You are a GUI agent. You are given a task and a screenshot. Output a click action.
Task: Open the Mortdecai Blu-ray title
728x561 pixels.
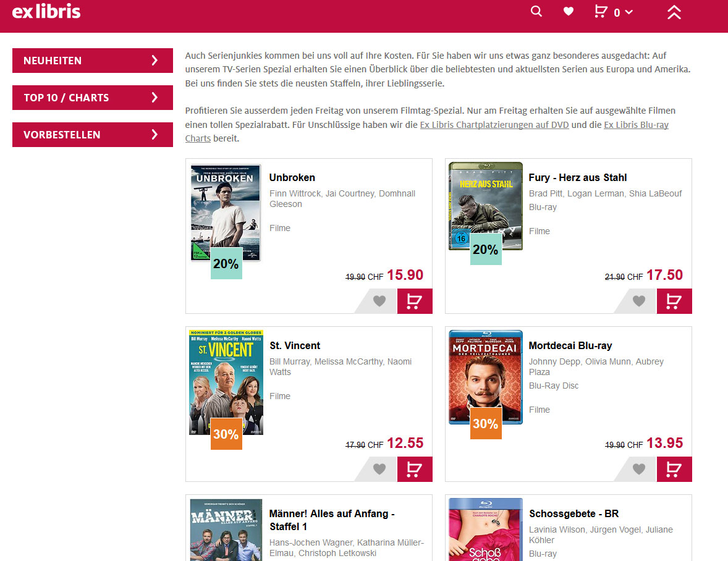point(570,345)
